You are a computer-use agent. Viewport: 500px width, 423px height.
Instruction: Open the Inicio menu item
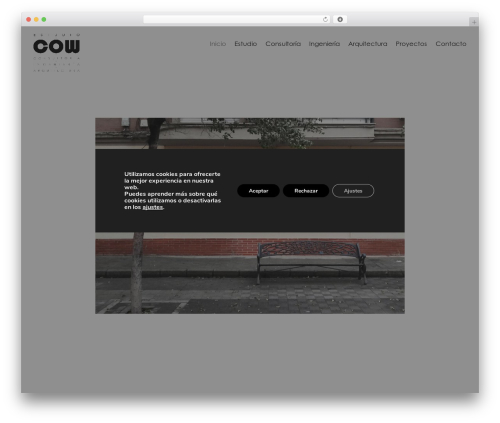[218, 44]
